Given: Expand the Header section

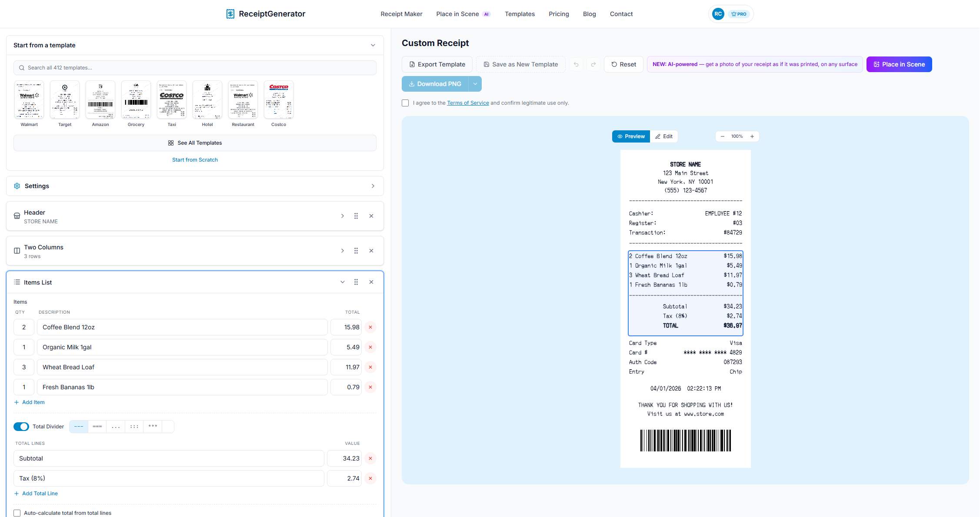Looking at the screenshot, I should point(342,215).
